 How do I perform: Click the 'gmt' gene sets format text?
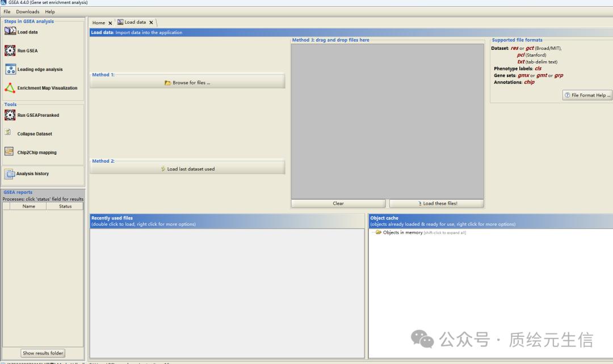(541, 75)
